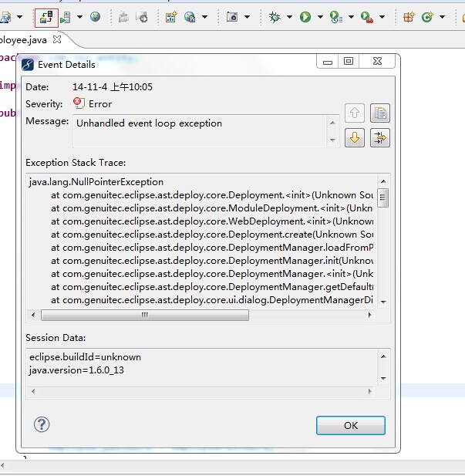The height and width of the screenshot is (476, 465).
Task: Click the java.version=1.6.0_13 line
Action: (76, 370)
